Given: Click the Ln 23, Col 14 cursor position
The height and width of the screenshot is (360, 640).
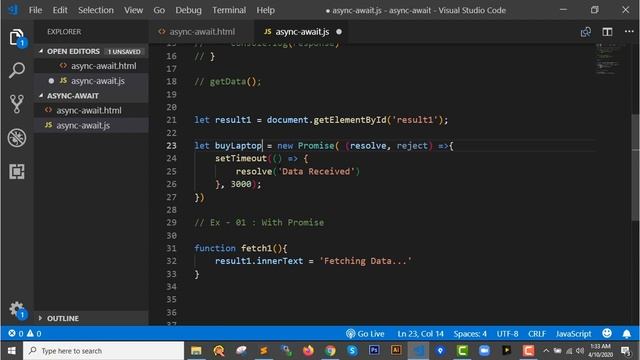Looking at the screenshot, I should 420,333.
